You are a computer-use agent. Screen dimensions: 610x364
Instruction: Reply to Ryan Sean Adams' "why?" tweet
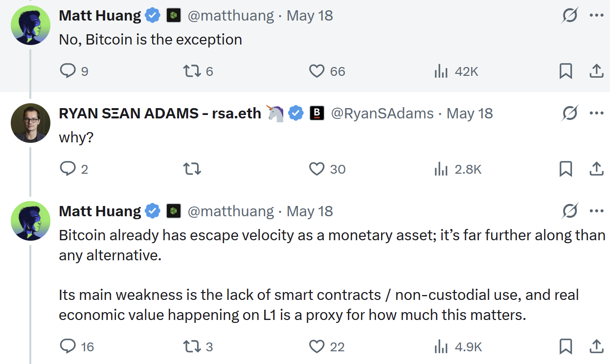[74, 169]
